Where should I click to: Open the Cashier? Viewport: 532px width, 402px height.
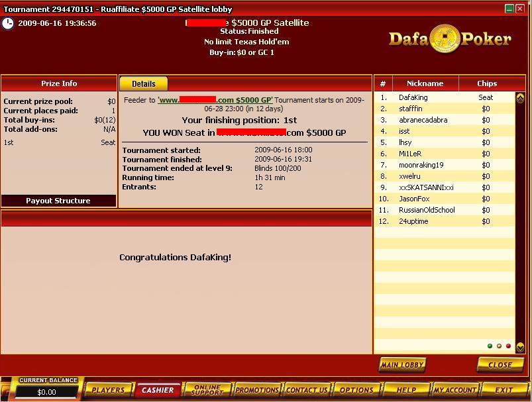click(x=158, y=390)
